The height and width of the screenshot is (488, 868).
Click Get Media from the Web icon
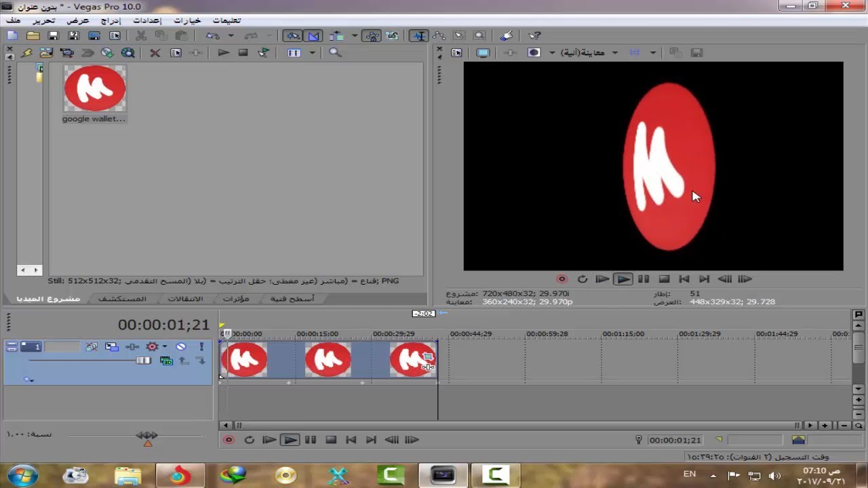pyautogui.click(x=127, y=53)
